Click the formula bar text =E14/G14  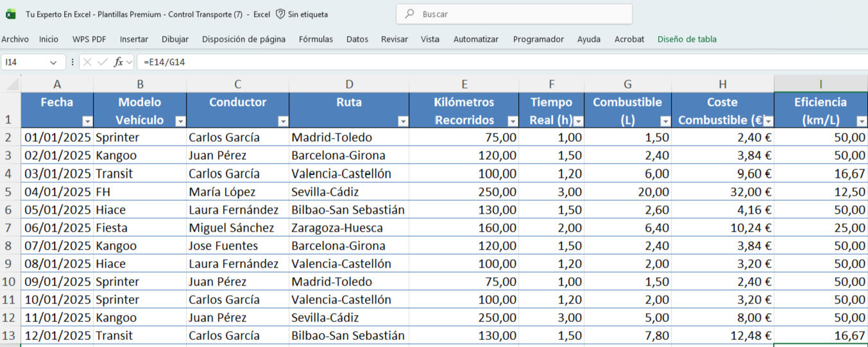click(x=165, y=62)
